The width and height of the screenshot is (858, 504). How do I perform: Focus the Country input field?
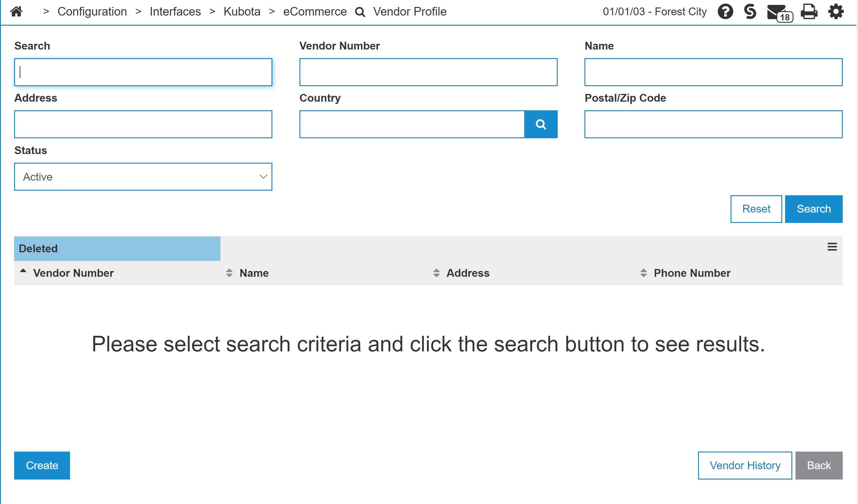pos(412,124)
